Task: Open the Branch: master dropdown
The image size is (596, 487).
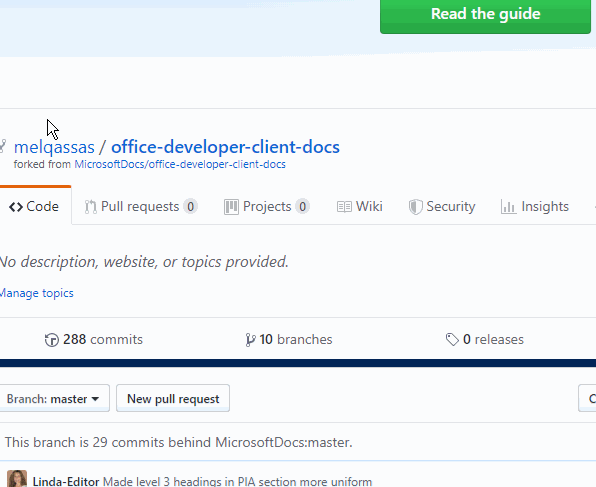Action: 54,398
